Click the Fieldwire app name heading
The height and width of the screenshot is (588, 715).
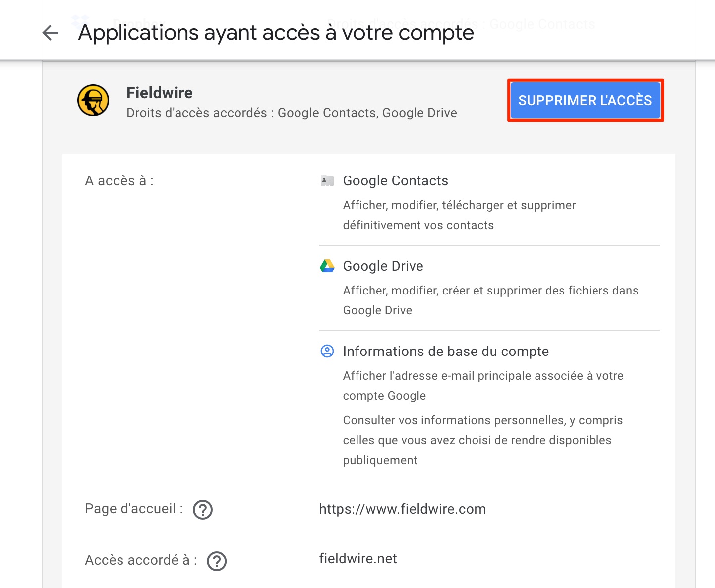(x=160, y=93)
